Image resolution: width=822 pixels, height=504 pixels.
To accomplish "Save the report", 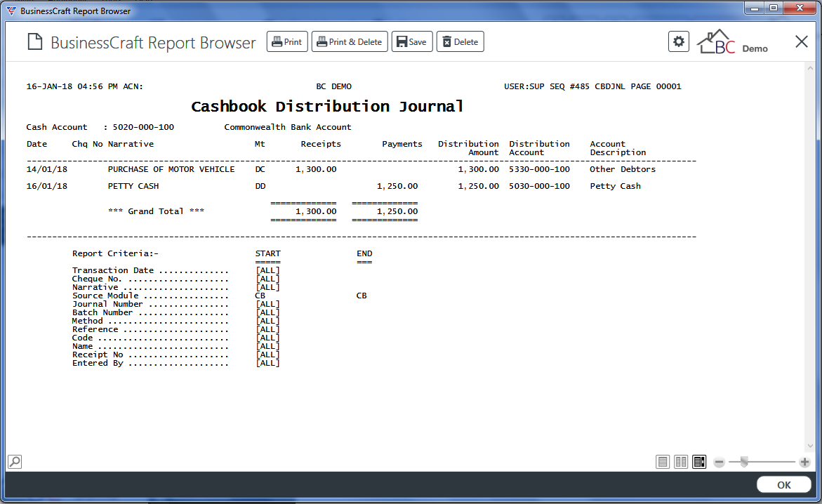I will (412, 42).
